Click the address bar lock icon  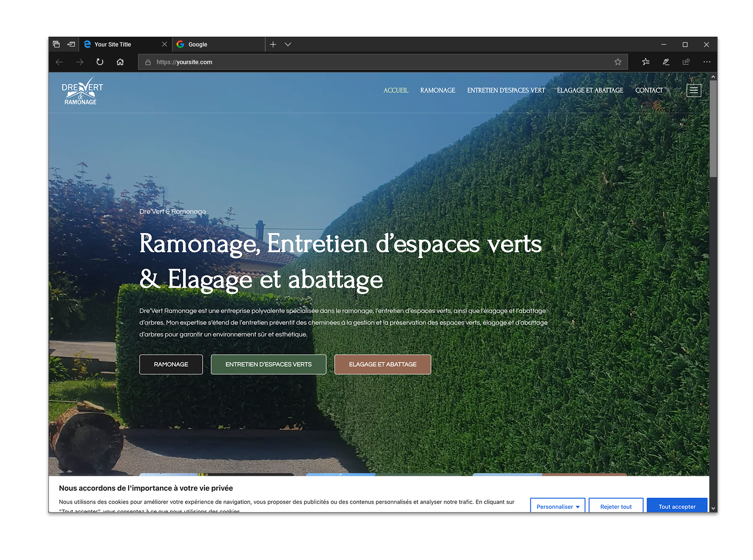(148, 62)
